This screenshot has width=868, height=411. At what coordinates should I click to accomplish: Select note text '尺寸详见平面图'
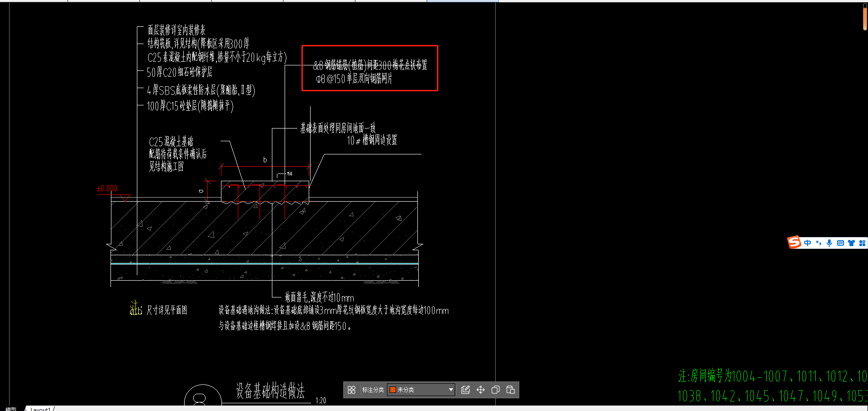click(x=167, y=310)
